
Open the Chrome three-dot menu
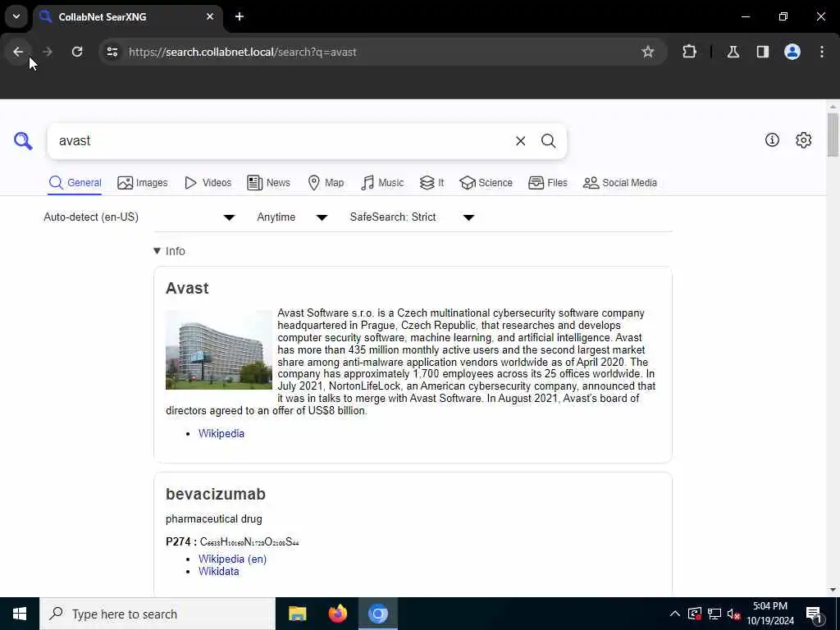[x=822, y=52]
